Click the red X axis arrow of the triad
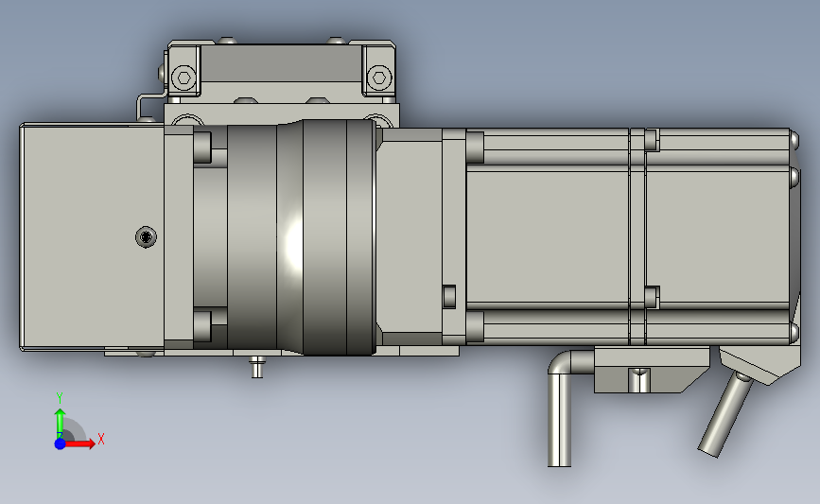The width and height of the screenshot is (820, 504). [79, 443]
